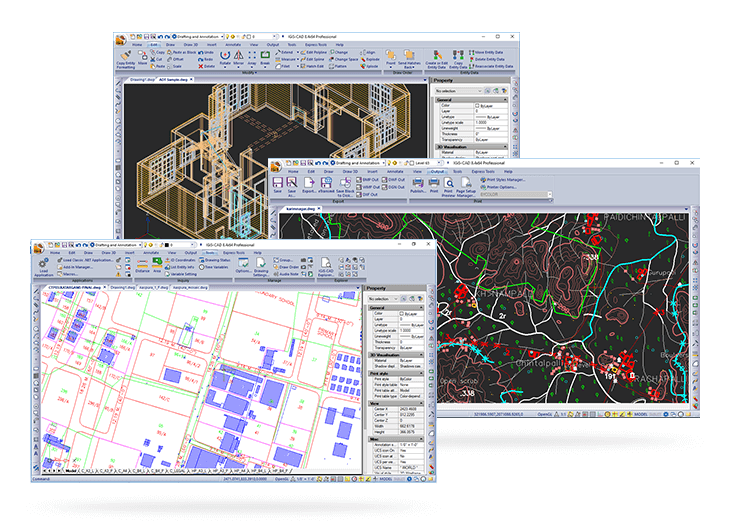Screen dimensions: 743x526
Task: Open the Level 63 layer dropdown
Action: coord(433,161)
